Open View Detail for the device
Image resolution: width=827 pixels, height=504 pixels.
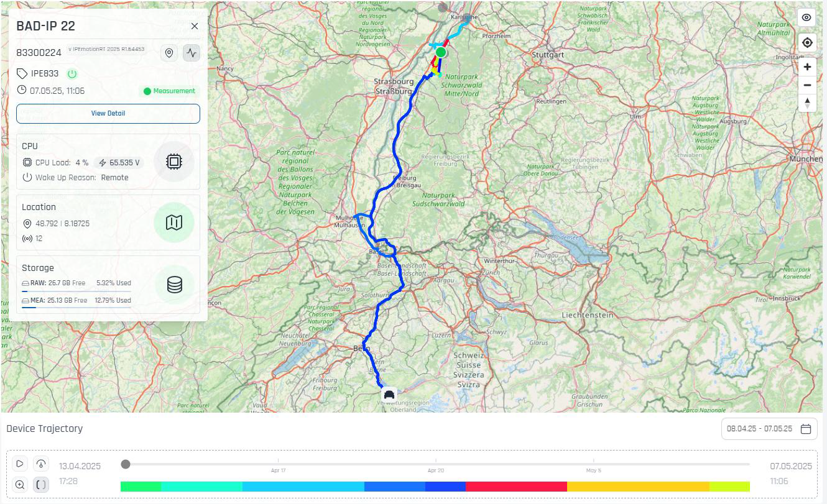click(x=108, y=114)
